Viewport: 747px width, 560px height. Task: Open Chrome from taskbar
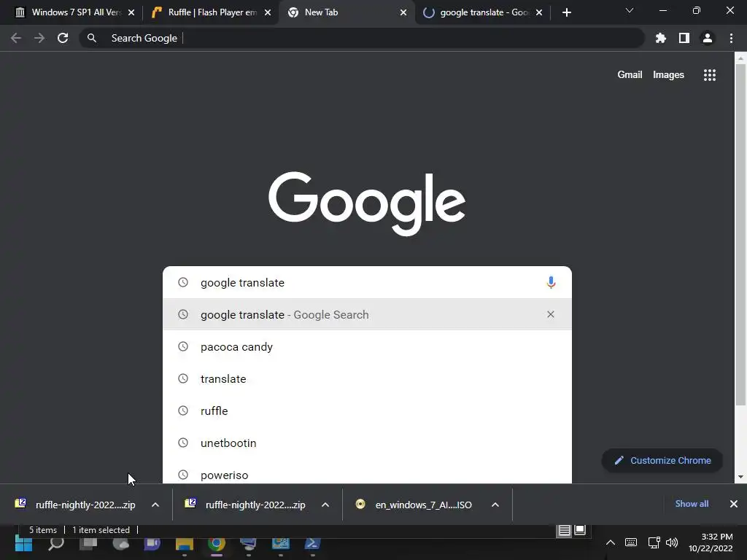[216, 544]
